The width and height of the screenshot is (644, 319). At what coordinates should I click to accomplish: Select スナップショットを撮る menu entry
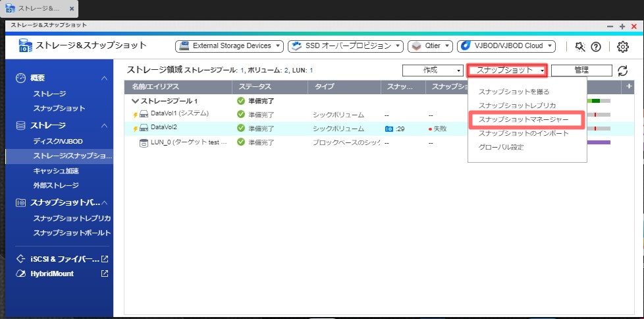pyautogui.click(x=514, y=92)
